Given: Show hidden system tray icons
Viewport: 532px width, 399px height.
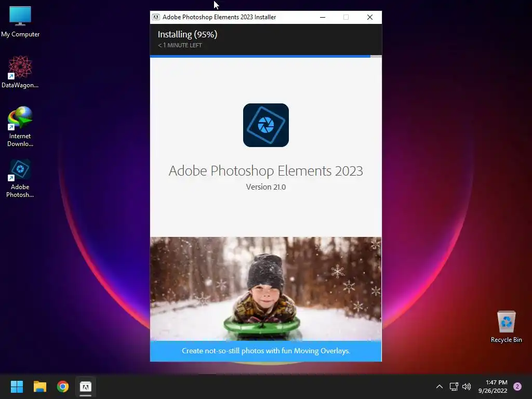Looking at the screenshot, I should 440,387.
